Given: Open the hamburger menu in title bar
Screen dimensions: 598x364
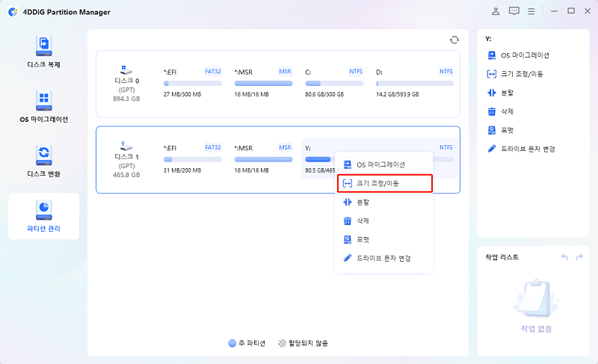Looking at the screenshot, I should click(x=531, y=11).
